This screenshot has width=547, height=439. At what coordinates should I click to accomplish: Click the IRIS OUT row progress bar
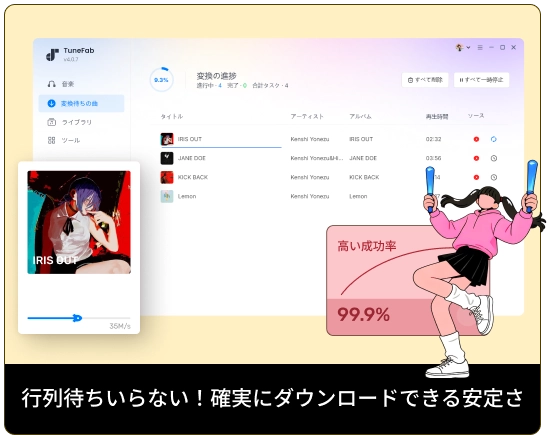pyautogui.click(x=221, y=148)
